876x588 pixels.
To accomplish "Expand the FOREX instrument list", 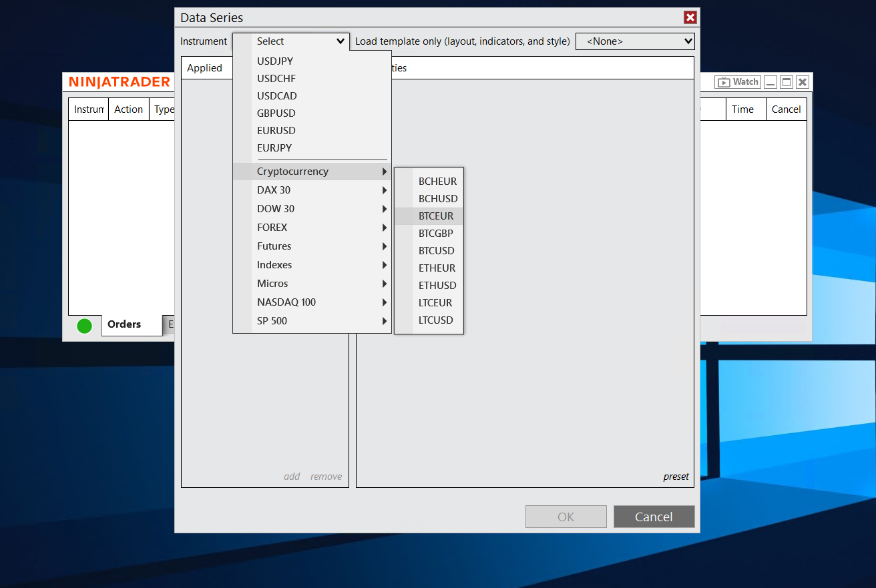I will tap(312, 228).
